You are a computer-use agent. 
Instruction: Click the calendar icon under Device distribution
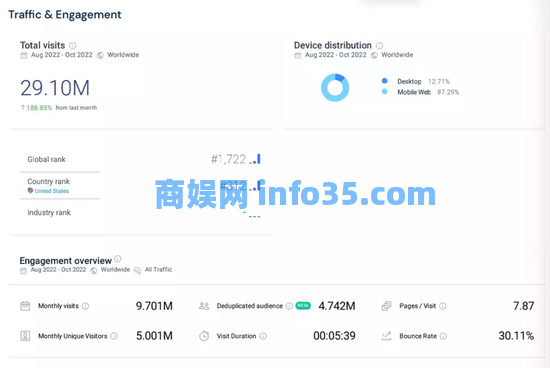tap(297, 55)
